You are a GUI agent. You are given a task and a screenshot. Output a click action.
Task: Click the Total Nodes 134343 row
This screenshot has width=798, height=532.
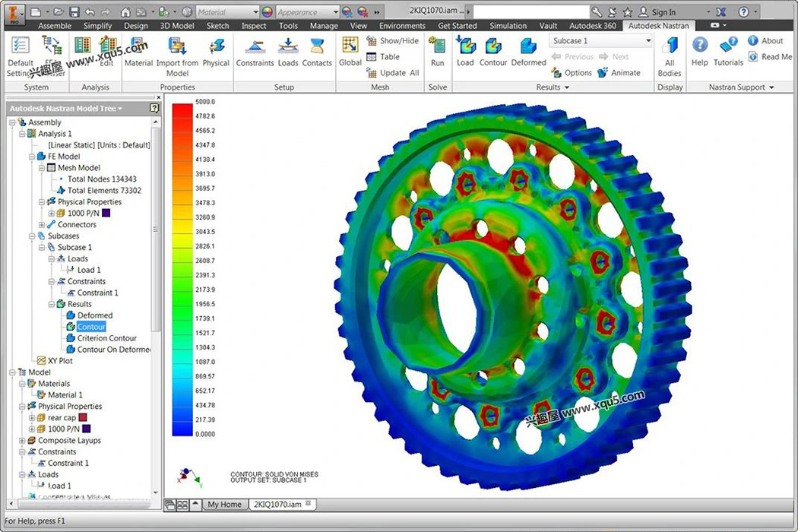pyautogui.click(x=102, y=179)
